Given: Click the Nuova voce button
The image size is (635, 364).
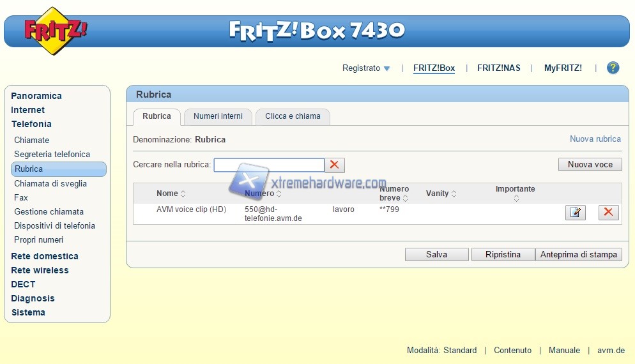Looking at the screenshot, I should 590,164.
